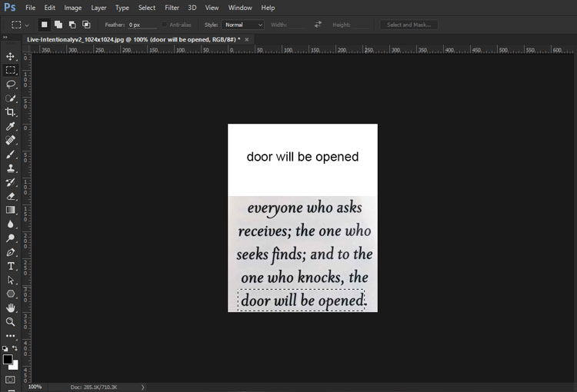Click the Select and Mask button

point(409,25)
